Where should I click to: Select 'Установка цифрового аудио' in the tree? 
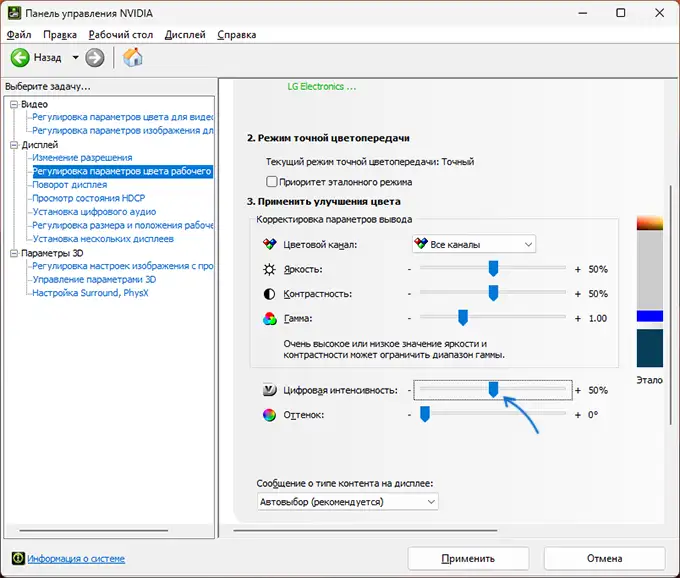click(95, 212)
